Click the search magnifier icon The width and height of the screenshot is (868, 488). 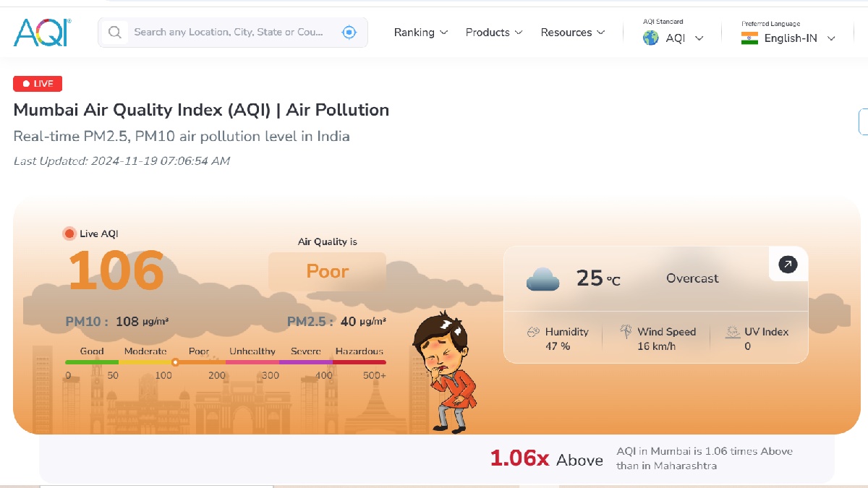(114, 32)
